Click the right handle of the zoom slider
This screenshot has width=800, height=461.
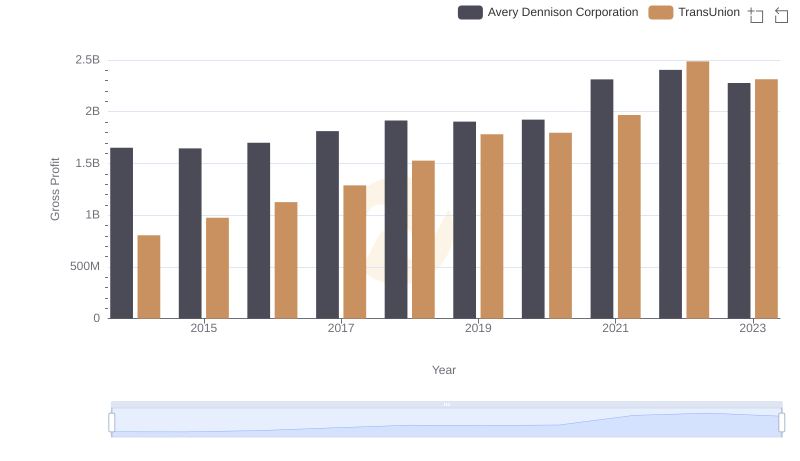781,422
